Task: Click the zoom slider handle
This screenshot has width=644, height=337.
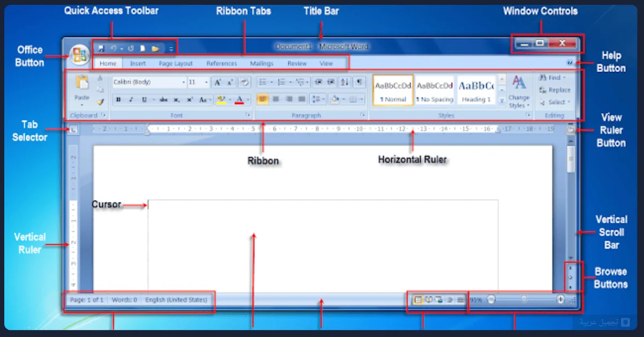Action: tap(524, 300)
